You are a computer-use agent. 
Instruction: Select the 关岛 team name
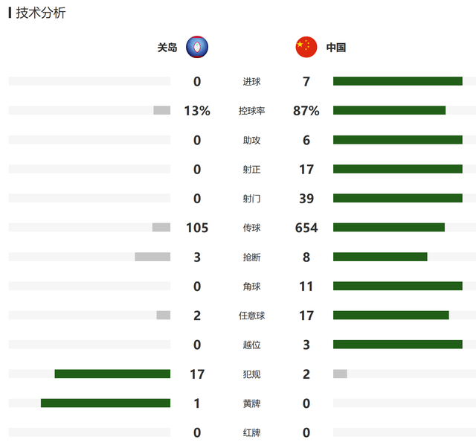click(167, 48)
